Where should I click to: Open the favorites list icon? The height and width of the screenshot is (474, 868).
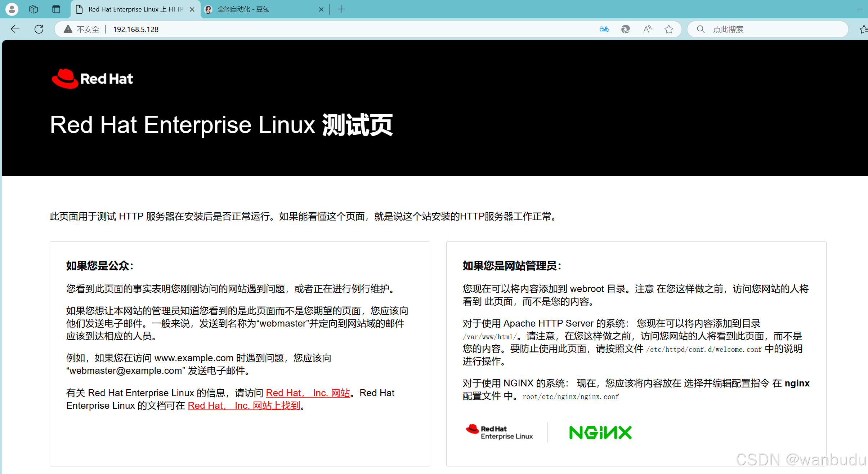864,29
